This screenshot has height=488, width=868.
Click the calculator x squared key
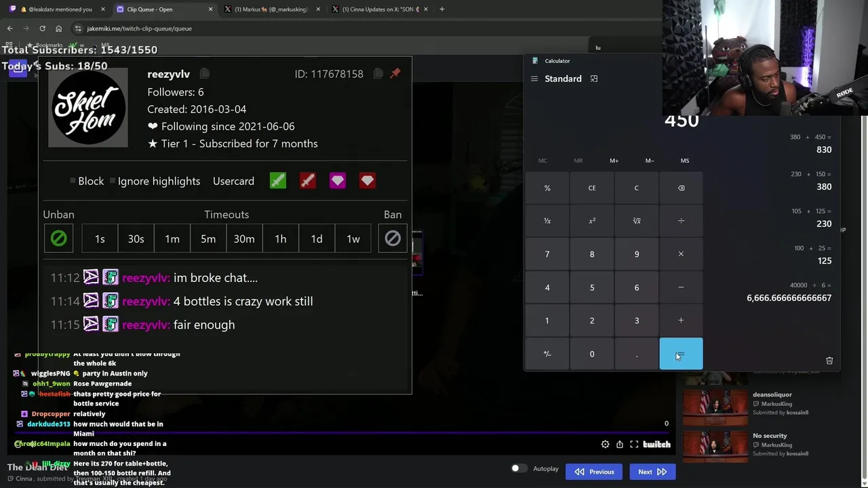coord(592,221)
